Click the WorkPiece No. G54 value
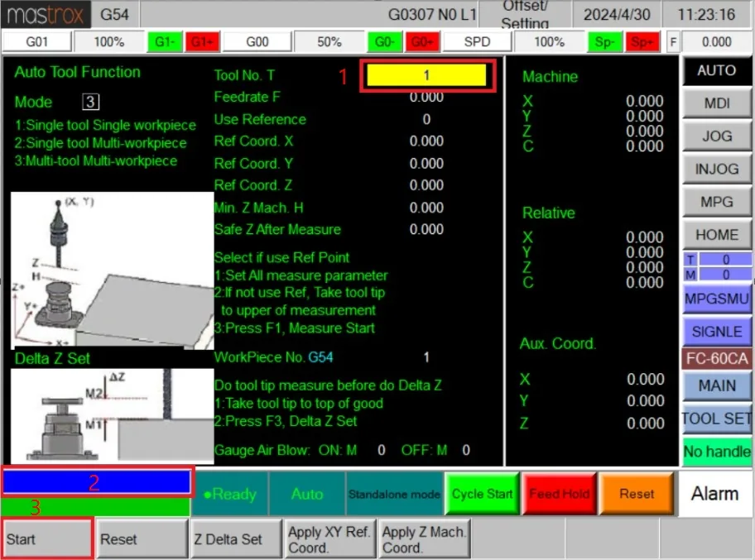This screenshot has height=560, width=755. tap(426, 357)
